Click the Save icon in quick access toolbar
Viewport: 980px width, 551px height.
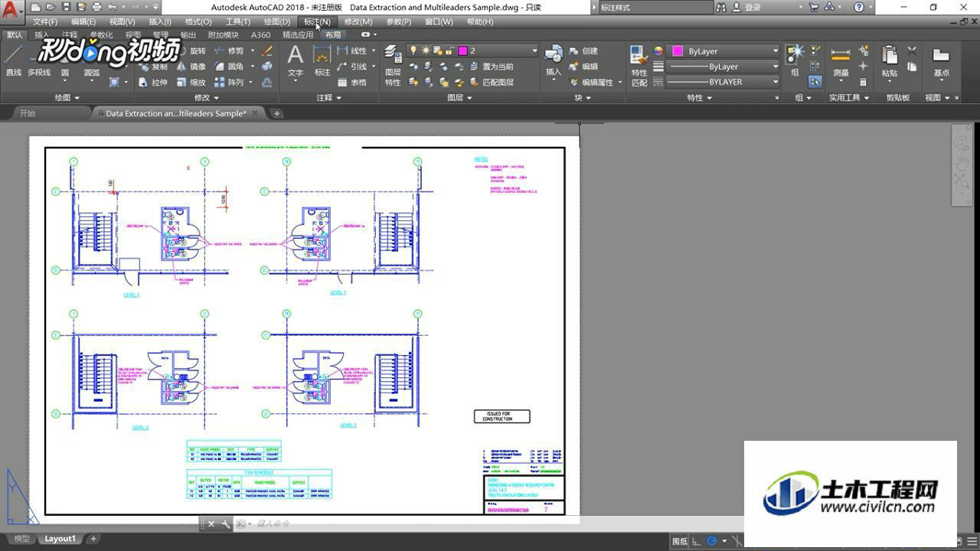pyautogui.click(x=64, y=7)
